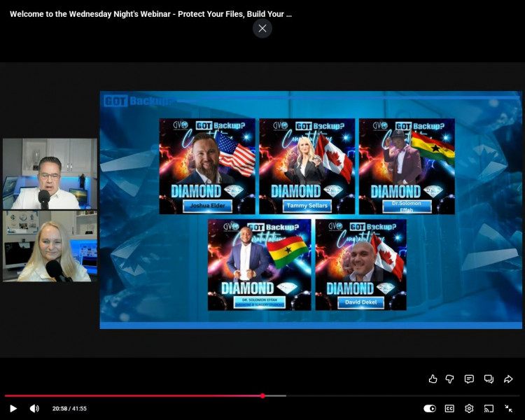
Task: Toggle the autoplay switch
Action: 430,409
